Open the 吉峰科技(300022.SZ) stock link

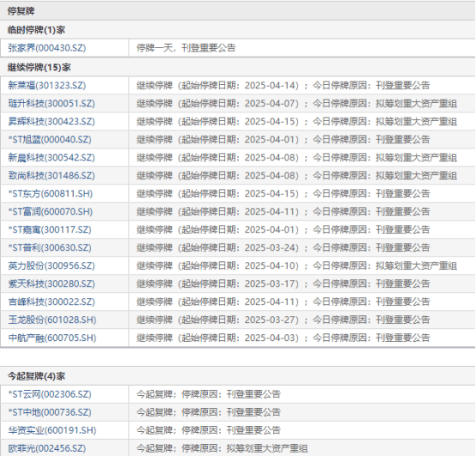pos(52,302)
